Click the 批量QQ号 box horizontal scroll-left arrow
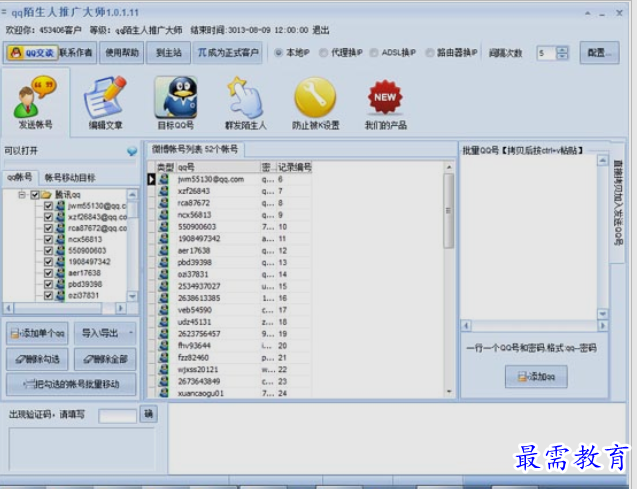 466,326
